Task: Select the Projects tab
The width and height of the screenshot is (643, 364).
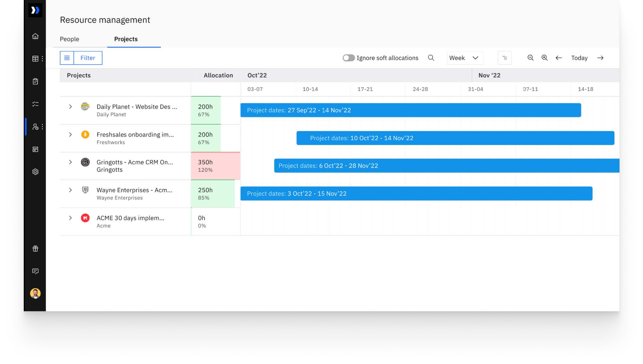Action: click(x=126, y=39)
